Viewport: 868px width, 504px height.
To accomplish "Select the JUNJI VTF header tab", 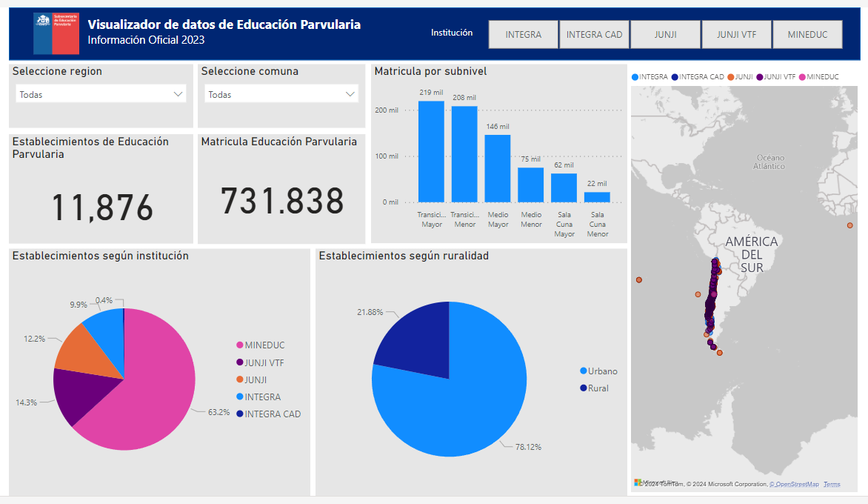I will pos(736,34).
